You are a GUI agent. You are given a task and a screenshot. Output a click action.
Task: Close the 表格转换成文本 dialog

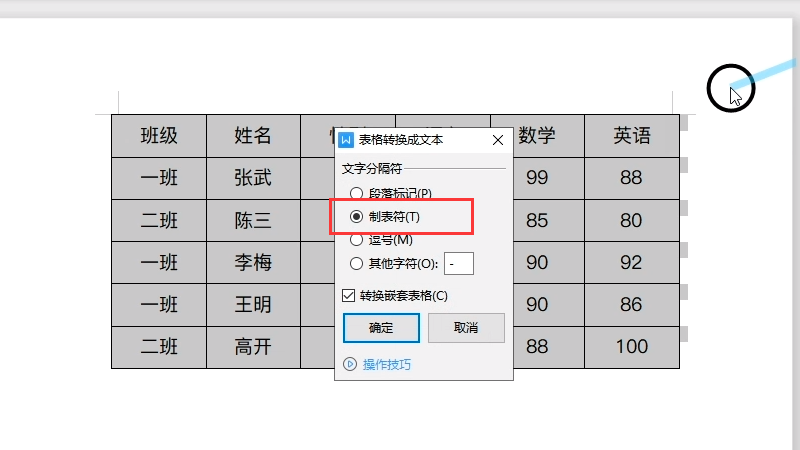(x=498, y=141)
